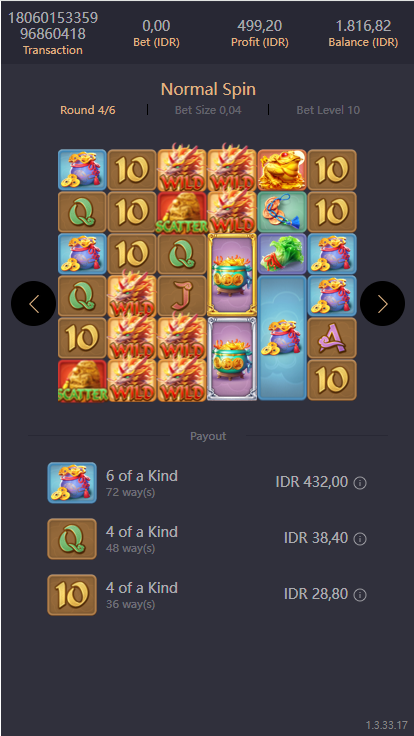Open info for the IDR 38,40 payout

(x=360, y=539)
